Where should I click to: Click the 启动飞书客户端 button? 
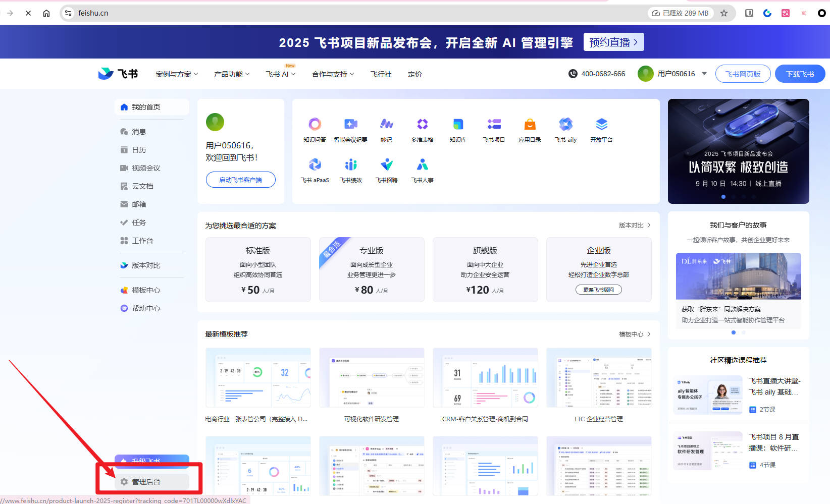point(240,180)
